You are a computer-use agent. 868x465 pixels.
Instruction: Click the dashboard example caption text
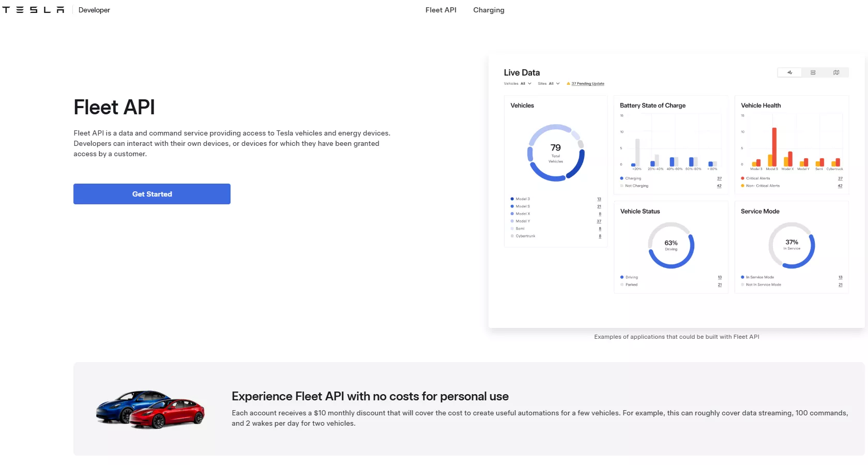click(x=677, y=337)
